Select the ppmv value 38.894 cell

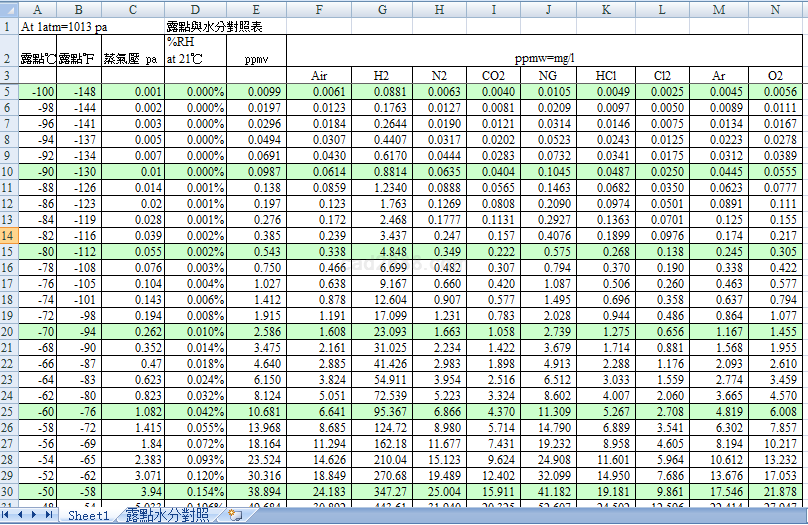[256, 491]
